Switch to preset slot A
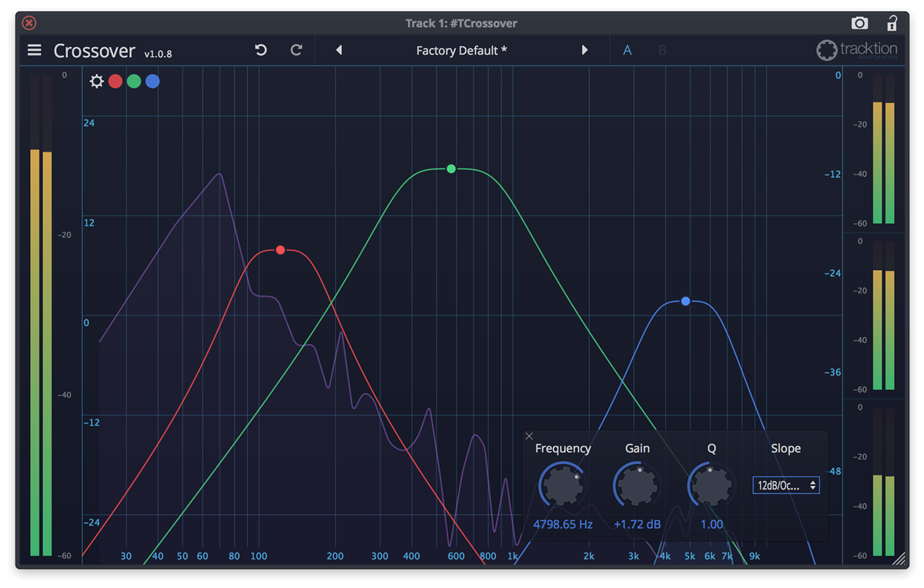The image size is (924, 588). pos(627,49)
